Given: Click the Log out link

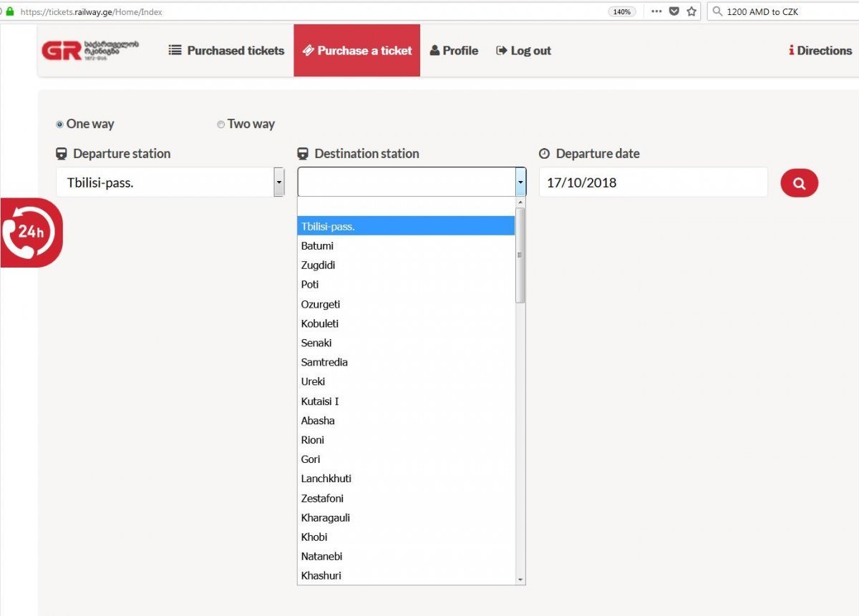Looking at the screenshot, I should click(523, 51).
